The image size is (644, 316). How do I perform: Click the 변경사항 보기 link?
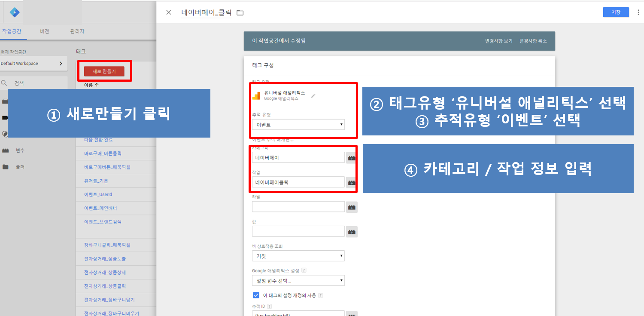coord(498,41)
